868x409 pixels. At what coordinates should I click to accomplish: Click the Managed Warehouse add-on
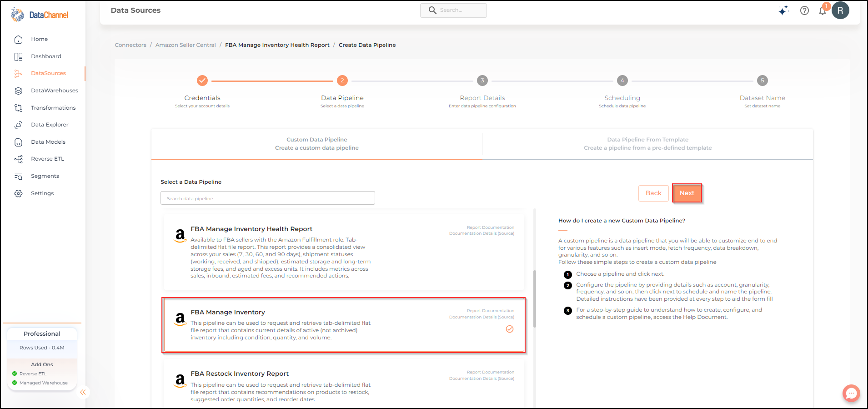click(x=44, y=383)
